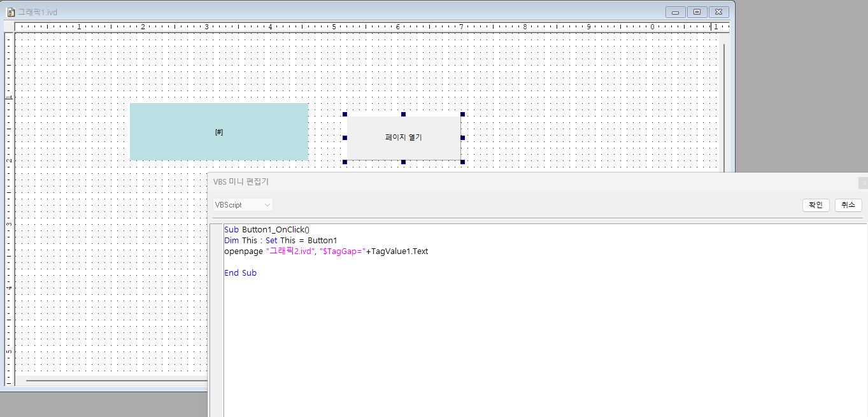868x417 pixels.
Task: Click the right-middle resize handle of the button
Action: 462,138
